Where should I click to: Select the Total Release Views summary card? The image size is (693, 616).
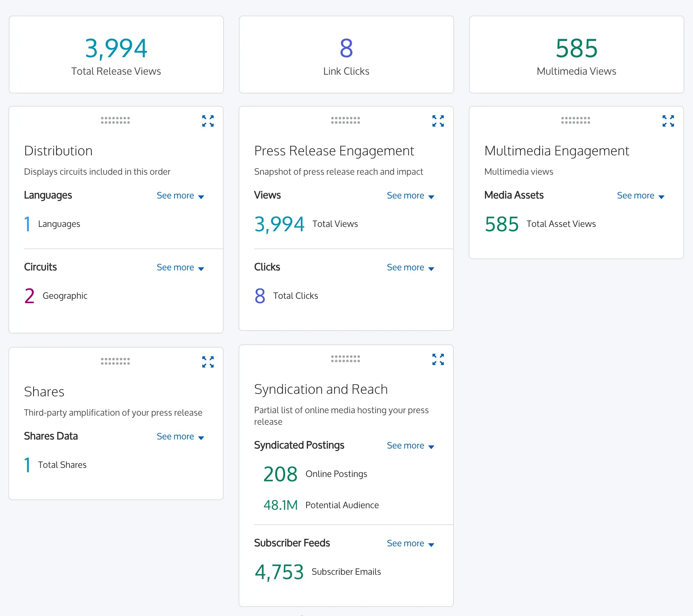point(116,55)
